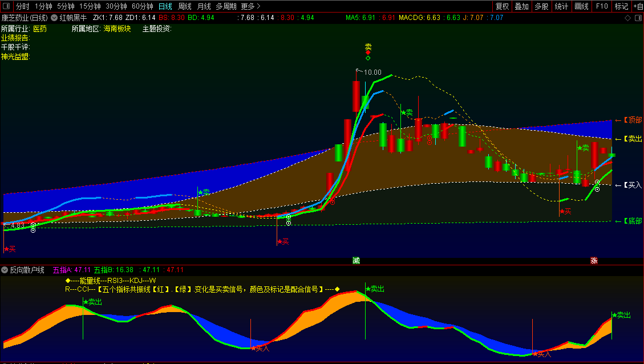
Task: Click the 海南板块 region link
Action: tap(117, 29)
